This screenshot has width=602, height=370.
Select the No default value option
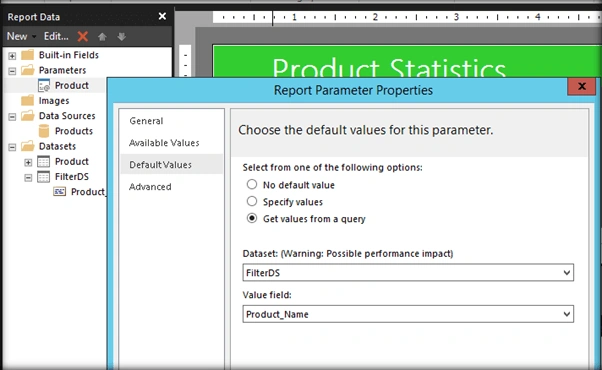[x=252, y=185]
